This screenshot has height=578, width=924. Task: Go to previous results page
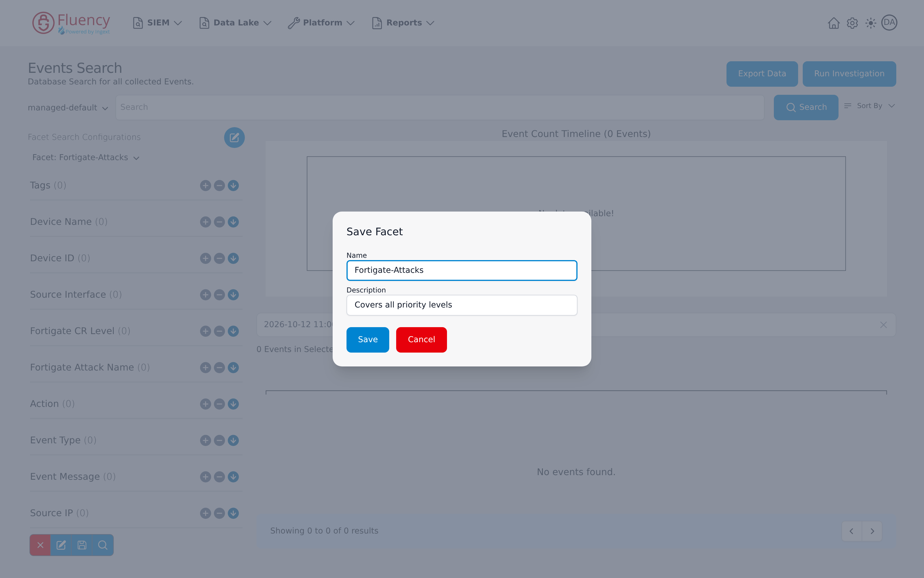pos(852,531)
